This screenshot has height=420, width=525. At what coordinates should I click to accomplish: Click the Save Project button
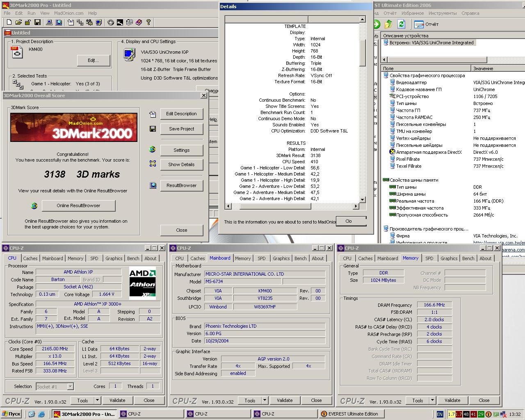[x=181, y=129]
